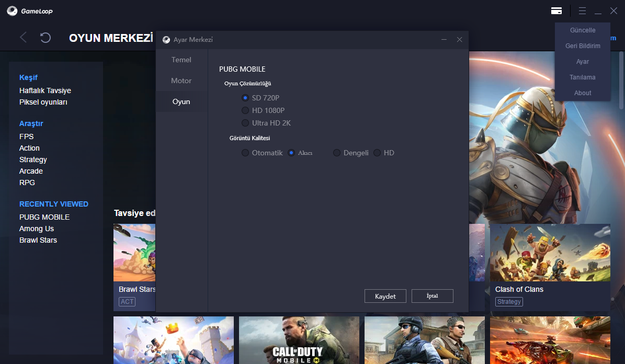The image size is (625, 364).
Task: Open the Call of Duty Mobile thumbnail
Action: pos(299,340)
